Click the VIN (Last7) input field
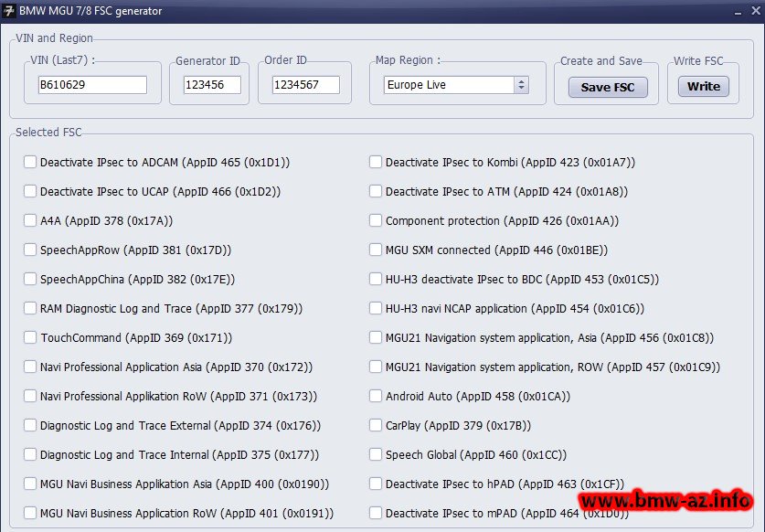 (x=91, y=85)
